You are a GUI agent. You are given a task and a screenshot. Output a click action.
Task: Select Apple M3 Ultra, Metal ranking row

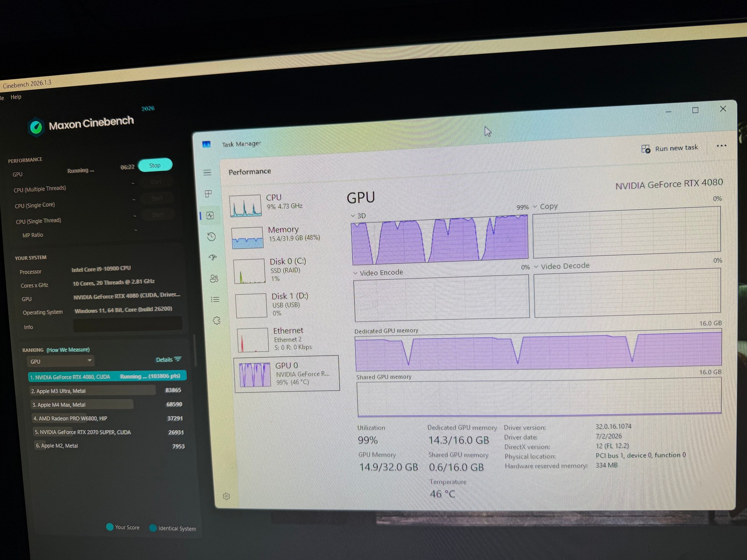tap(107, 390)
